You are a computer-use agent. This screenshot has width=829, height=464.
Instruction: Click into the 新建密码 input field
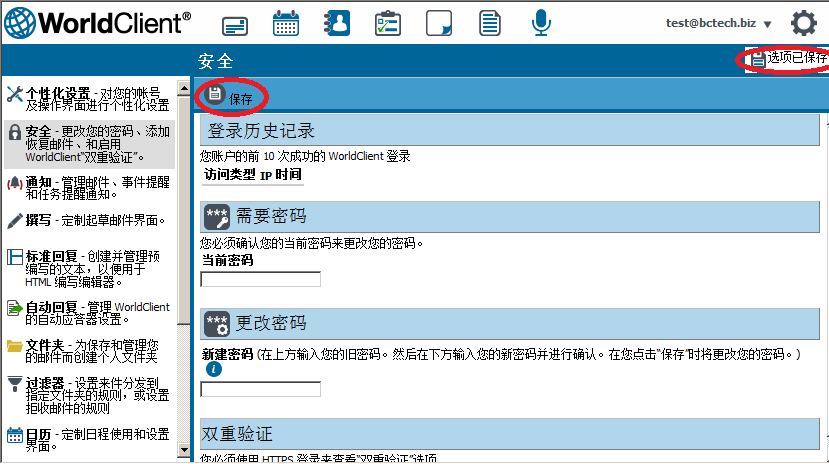[261, 389]
